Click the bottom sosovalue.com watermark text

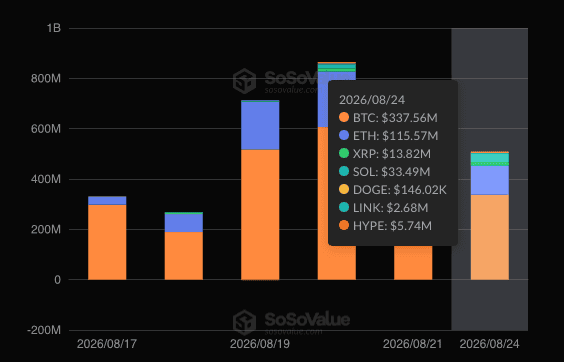294,332
